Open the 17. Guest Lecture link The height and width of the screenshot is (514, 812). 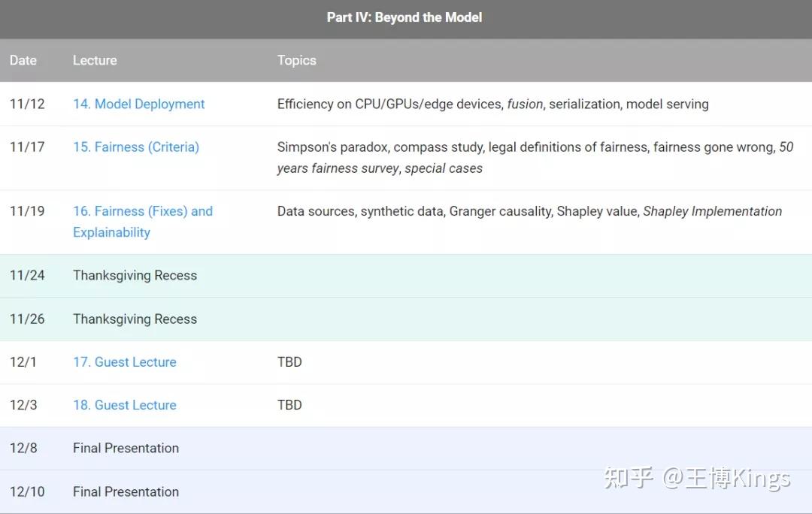point(124,361)
